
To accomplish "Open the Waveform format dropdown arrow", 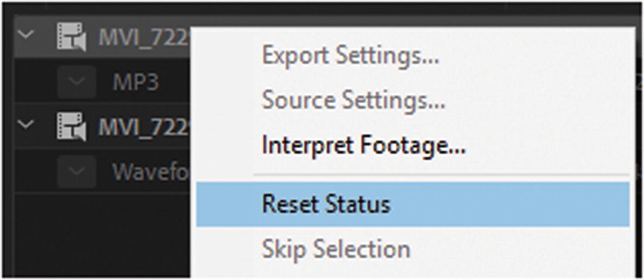I will [76, 172].
